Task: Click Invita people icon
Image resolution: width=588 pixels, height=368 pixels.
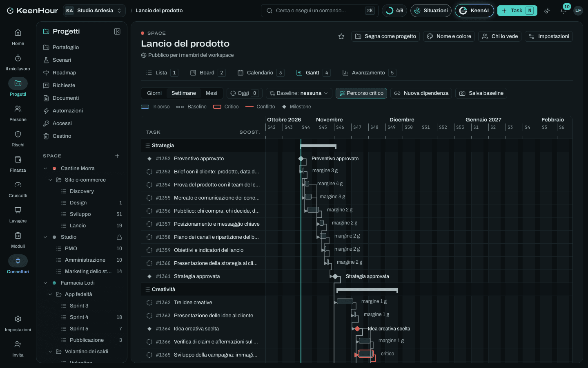Action: [x=18, y=344]
